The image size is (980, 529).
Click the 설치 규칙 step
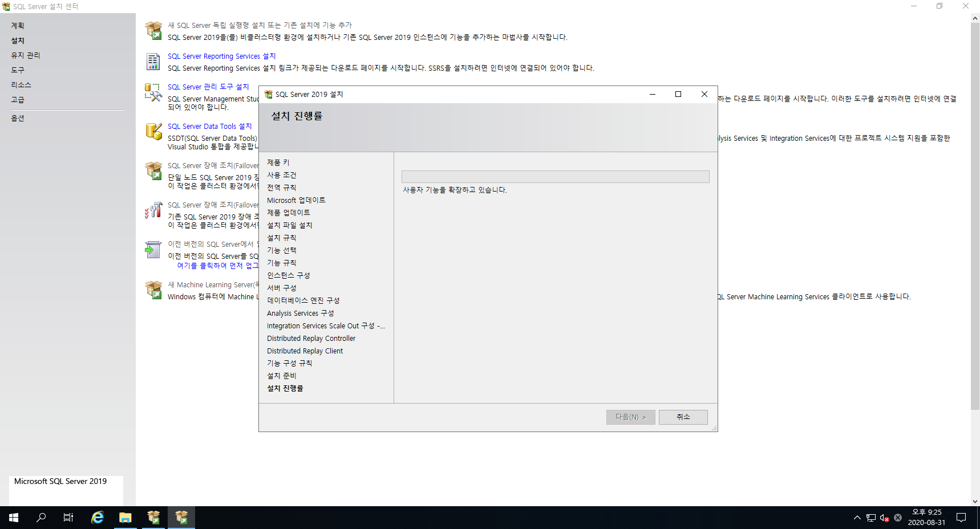pos(282,238)
